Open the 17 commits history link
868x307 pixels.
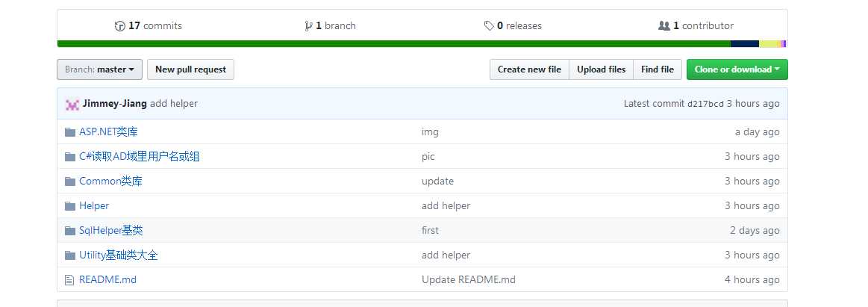149,25
